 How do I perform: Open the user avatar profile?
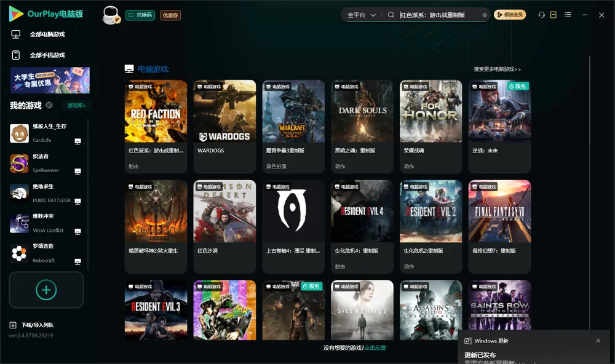coord(111,15)
